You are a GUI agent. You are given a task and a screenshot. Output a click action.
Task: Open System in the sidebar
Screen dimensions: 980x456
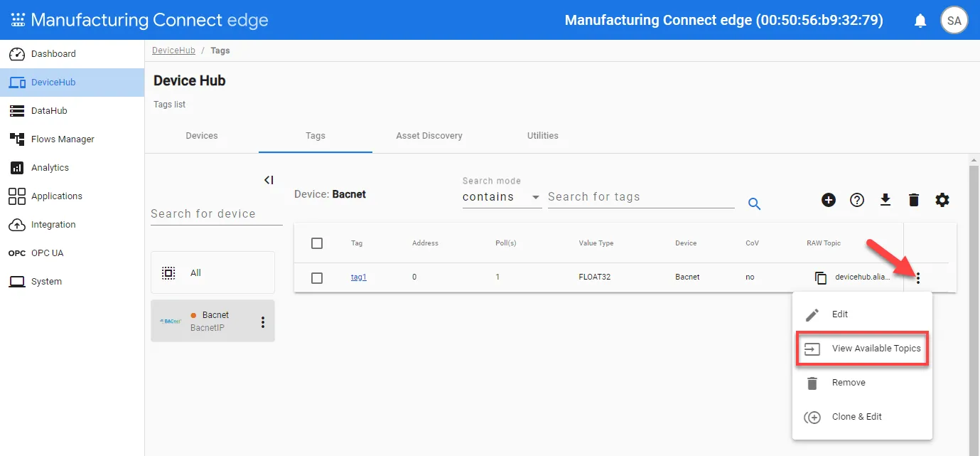pyautogui.click(x=72, y=282)
